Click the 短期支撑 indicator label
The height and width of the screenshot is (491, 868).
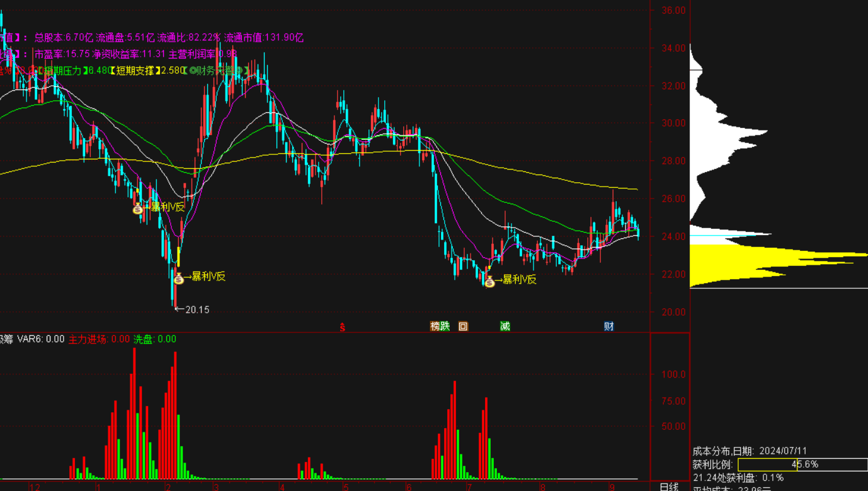[134, 71]
